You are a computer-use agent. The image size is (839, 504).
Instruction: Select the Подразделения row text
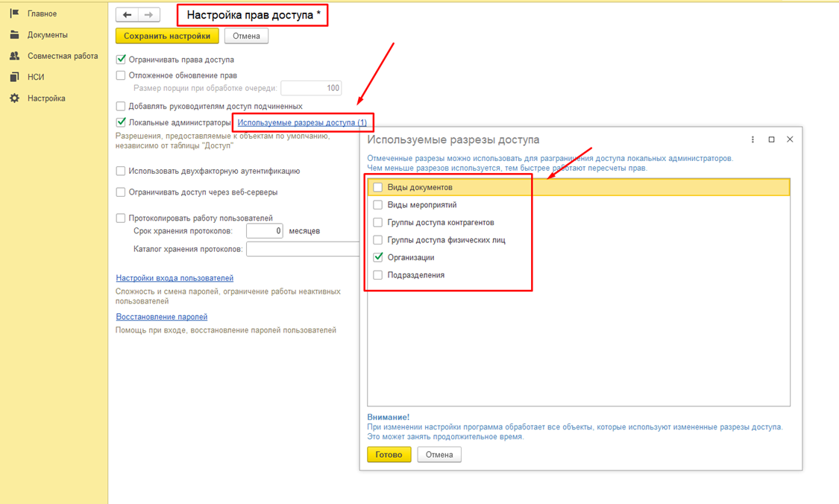(415, 275)
